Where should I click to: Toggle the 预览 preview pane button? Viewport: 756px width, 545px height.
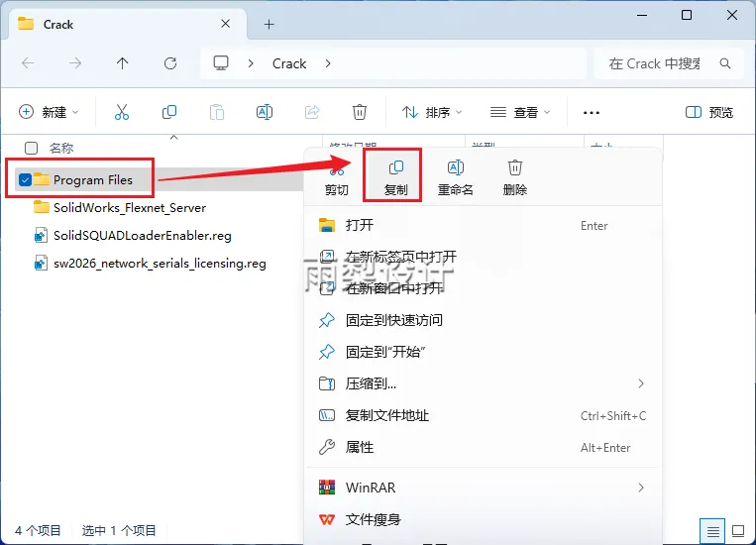point(709,112)
